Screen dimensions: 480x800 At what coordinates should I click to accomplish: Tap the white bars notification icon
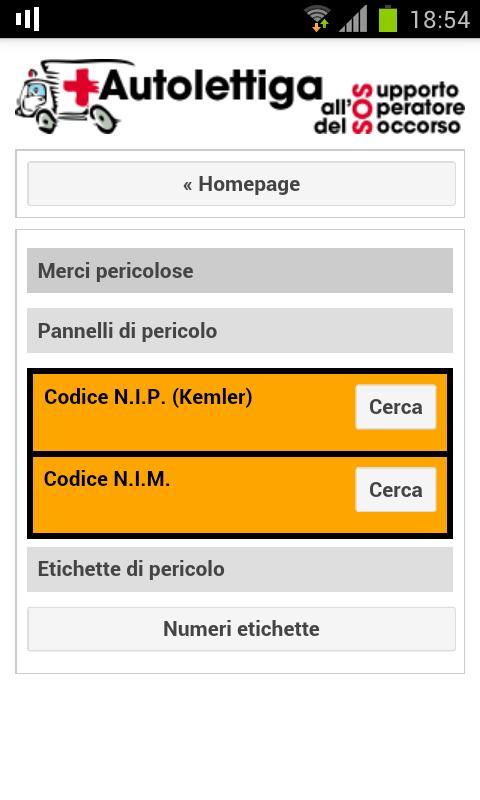click(28, 19)
